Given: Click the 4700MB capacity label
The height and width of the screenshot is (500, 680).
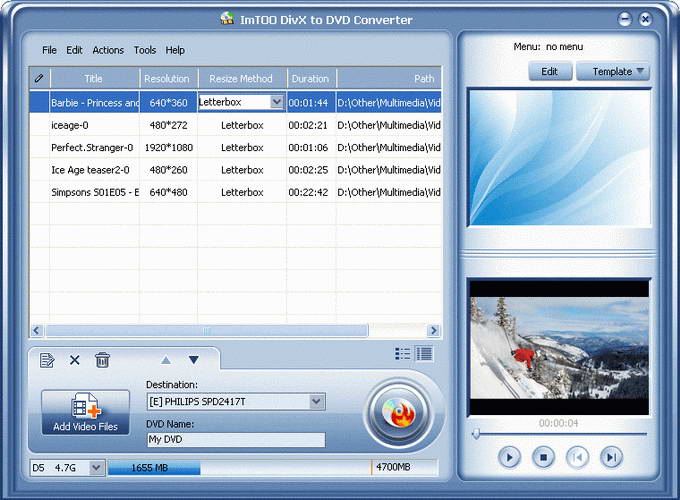Looking at the screenshot, I should [393, 467].
